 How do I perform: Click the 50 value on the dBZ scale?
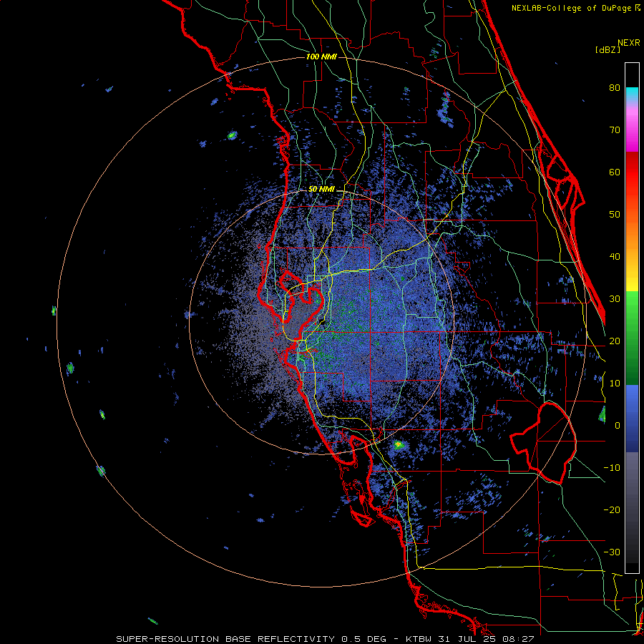coord(615,215)
